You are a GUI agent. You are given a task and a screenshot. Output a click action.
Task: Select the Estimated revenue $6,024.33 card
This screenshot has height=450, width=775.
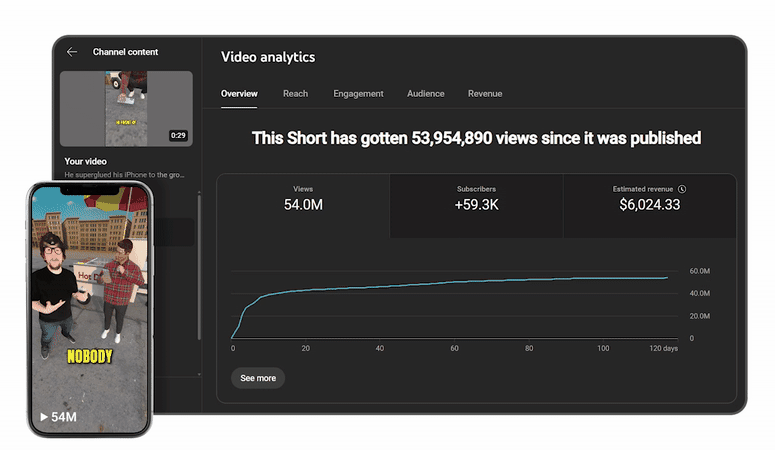pyautogui.click(x=649, y=206)
